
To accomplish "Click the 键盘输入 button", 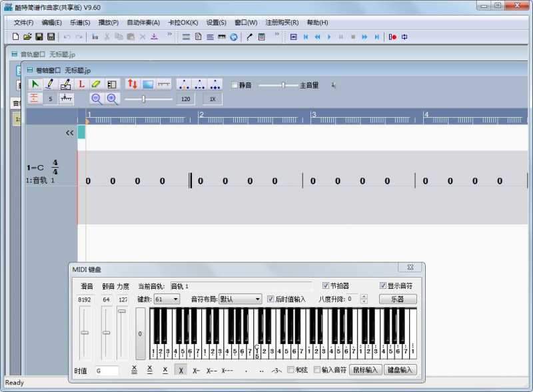I will point(400,370).
